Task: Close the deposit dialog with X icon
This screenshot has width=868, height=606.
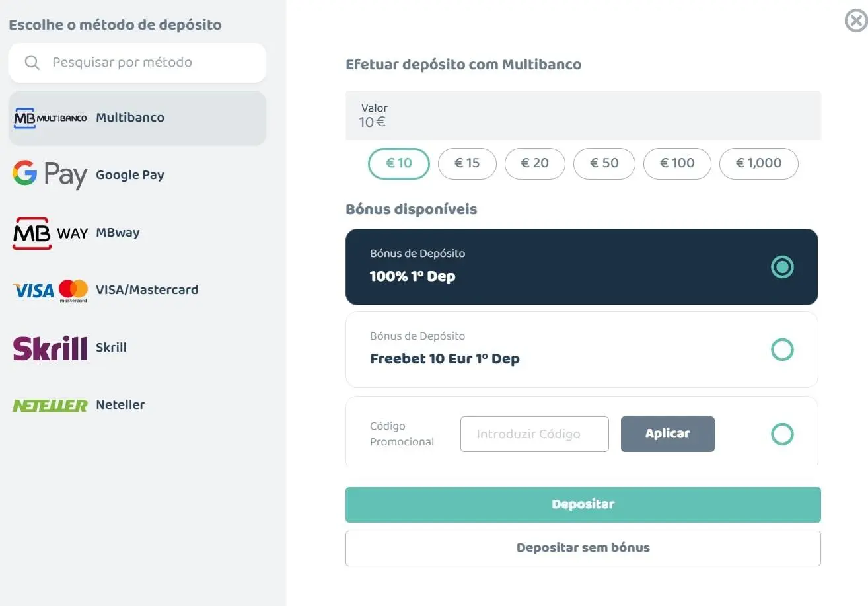Action: [x=856, y=21]
